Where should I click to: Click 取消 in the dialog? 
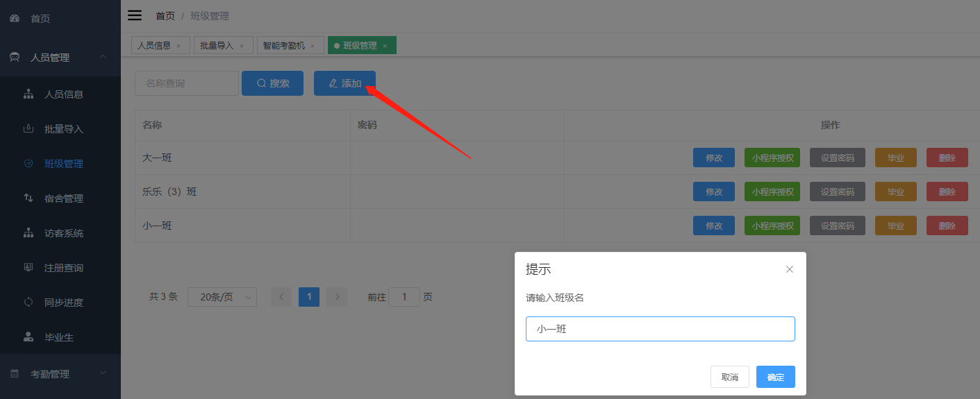[730, 377]
